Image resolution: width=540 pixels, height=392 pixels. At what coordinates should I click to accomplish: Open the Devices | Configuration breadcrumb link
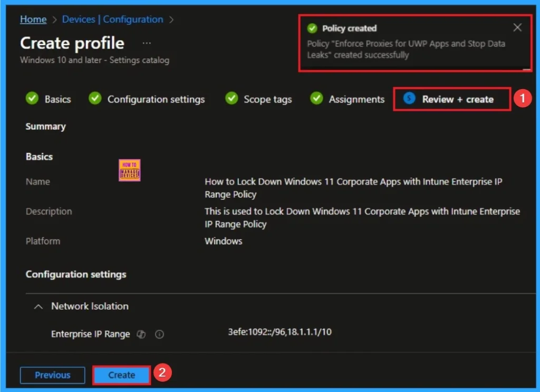pyautogui.click(x=112, y=19)
